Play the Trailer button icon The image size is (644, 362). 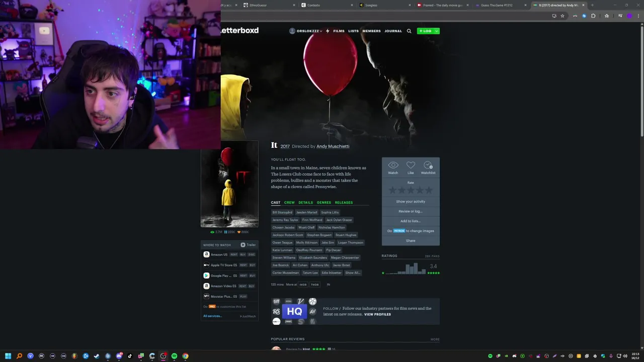[243, 245]
